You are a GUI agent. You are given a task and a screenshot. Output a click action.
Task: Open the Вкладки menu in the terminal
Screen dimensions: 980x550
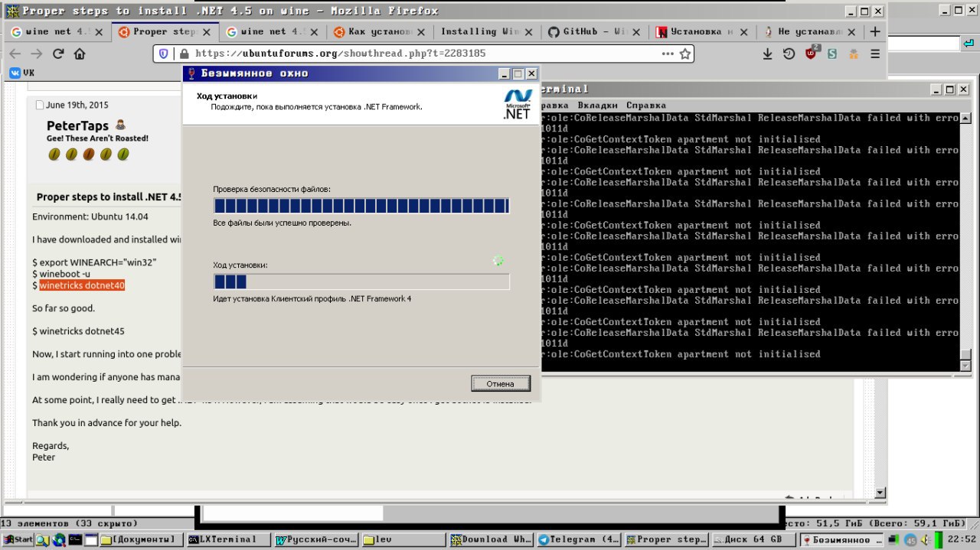point(599,105)
